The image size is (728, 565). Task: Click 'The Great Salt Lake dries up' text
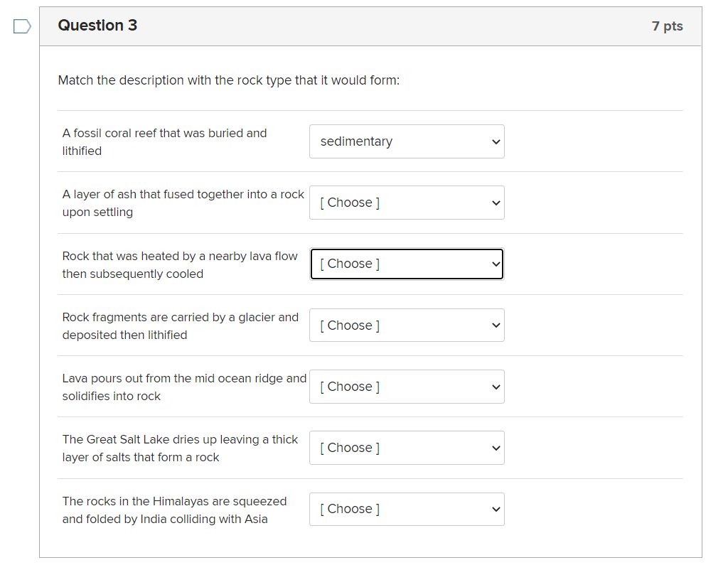180,448
